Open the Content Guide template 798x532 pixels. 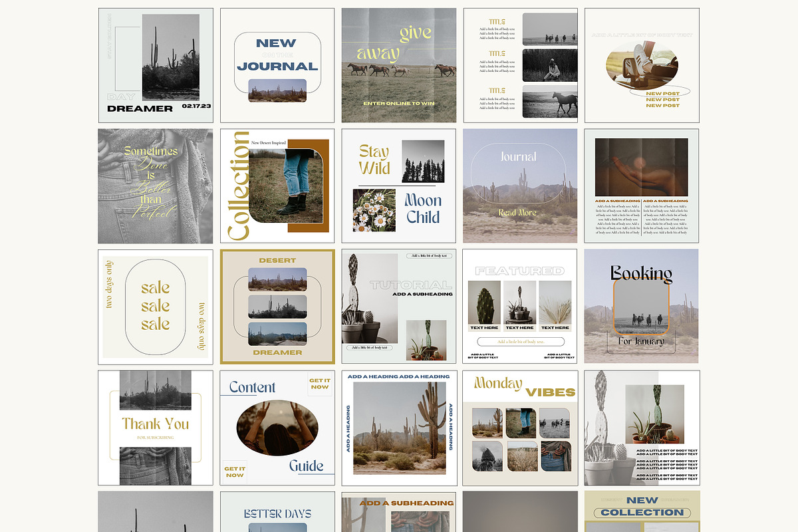click(x=277, y=428)
